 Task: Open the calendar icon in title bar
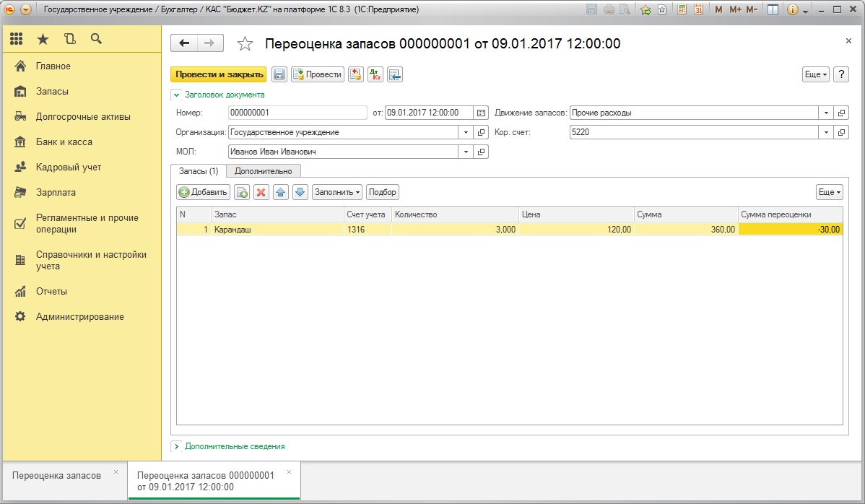[x=698, y=9]
